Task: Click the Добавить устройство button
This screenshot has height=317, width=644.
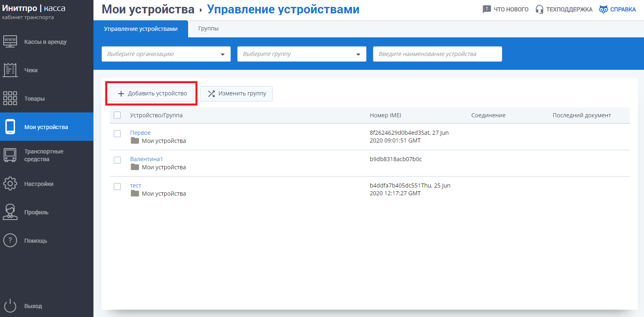Action: pos(152,94)
